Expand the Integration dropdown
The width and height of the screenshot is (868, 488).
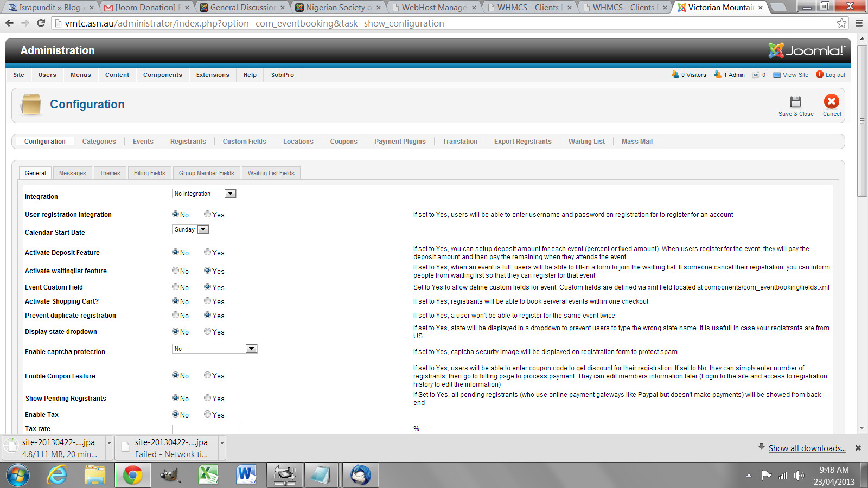click(230, 194)
